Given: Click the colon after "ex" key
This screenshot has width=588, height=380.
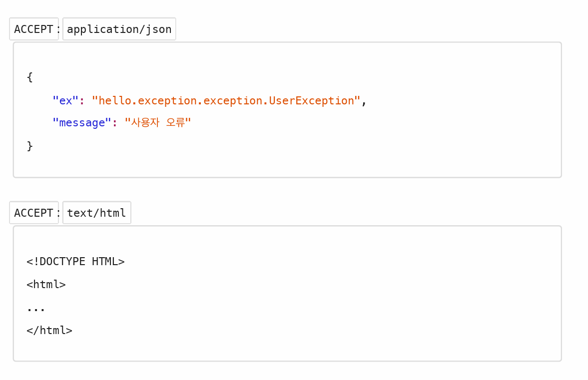Looking at the screenshot, I should click(82, 101).
